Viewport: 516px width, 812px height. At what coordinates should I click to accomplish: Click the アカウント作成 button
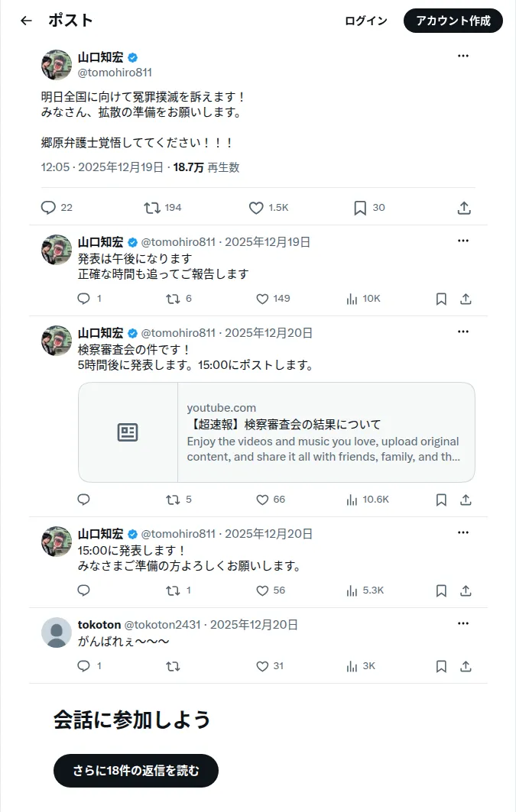[x=453, y=21]
